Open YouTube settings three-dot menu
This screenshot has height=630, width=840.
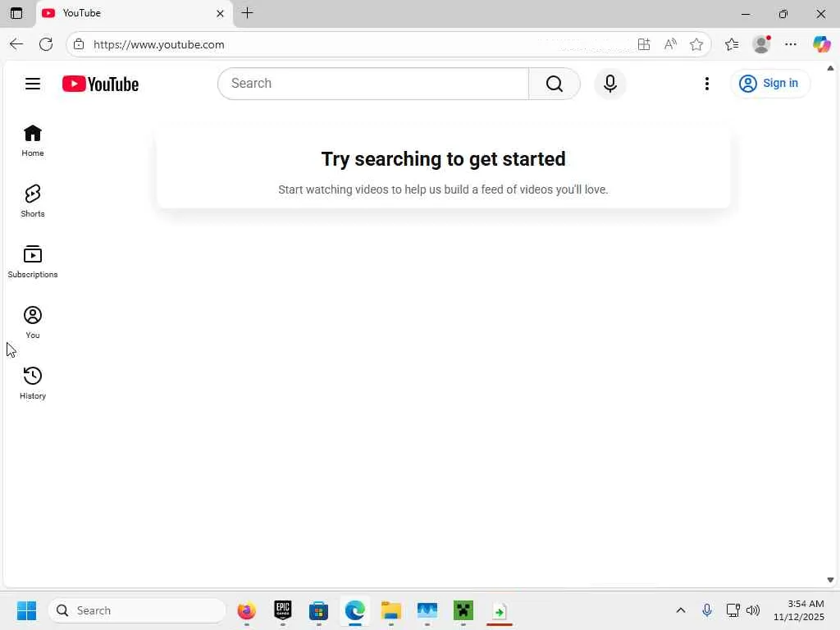tap(706, 84)
